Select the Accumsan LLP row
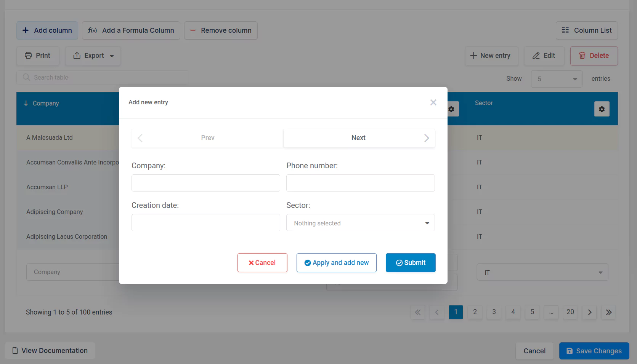 [47, 187]
